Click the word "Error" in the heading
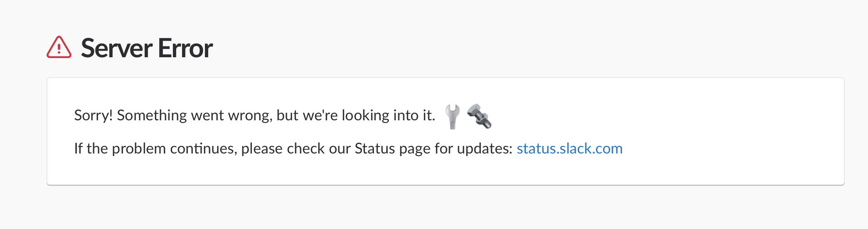868x229 pixels. (185, 48)
